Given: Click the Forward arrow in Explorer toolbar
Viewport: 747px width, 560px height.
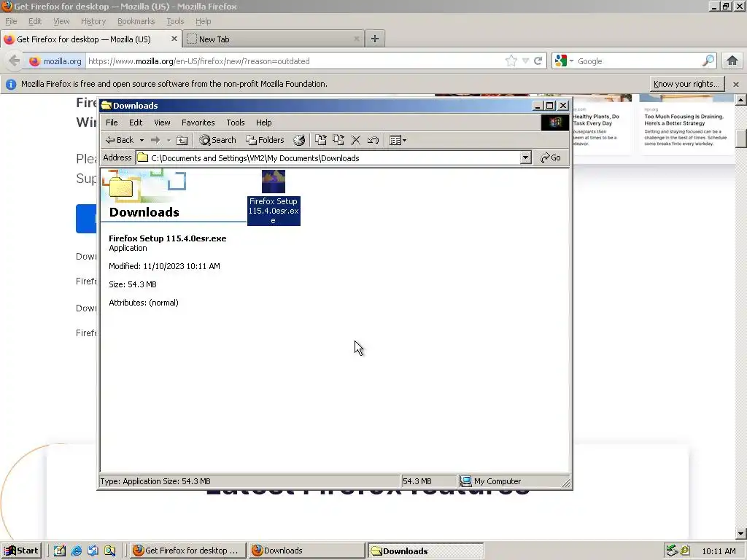Looking at the screenshot, I should 155,140.
